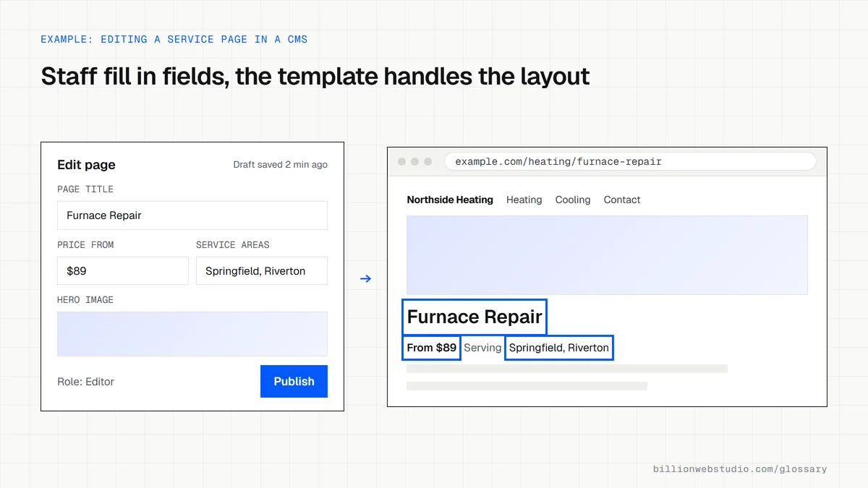Click the Price From field showing $89

point(123,270)
